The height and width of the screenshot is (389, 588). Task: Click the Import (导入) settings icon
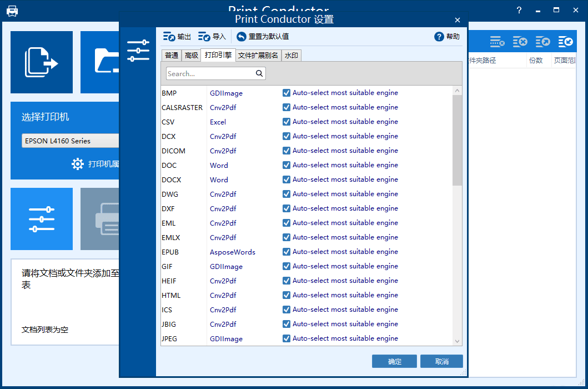pyautogui.click(x=204, y=37)
